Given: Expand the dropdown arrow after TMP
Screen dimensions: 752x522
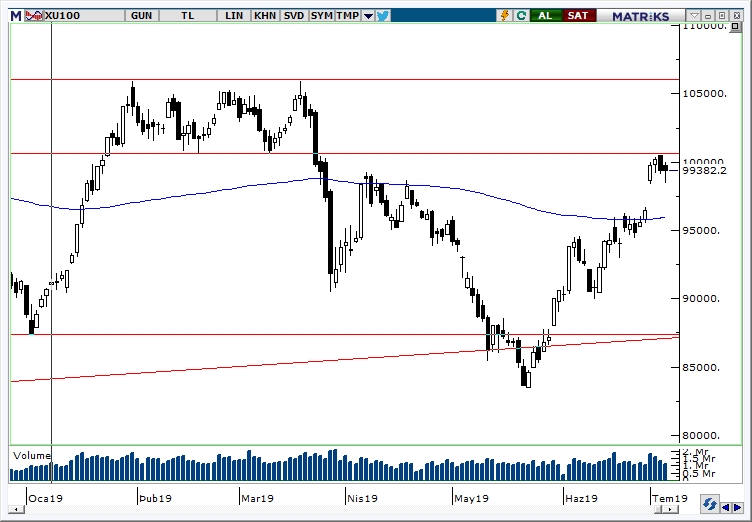Looking at the screenshot, I should coord(368,16).
